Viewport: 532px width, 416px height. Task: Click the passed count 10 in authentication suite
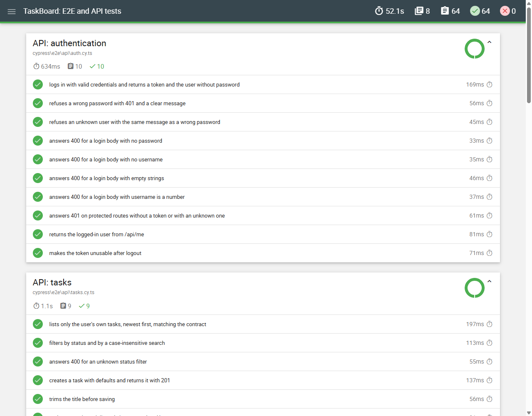coord(97,66)
